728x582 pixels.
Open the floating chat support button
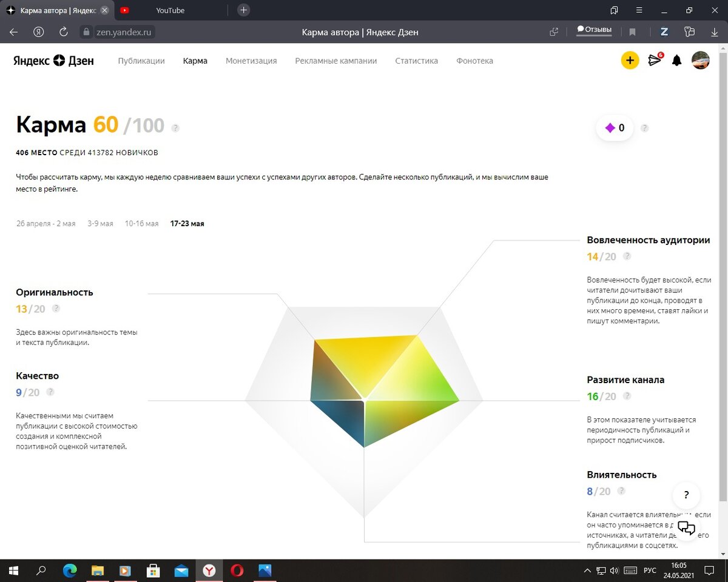point(686,527)
